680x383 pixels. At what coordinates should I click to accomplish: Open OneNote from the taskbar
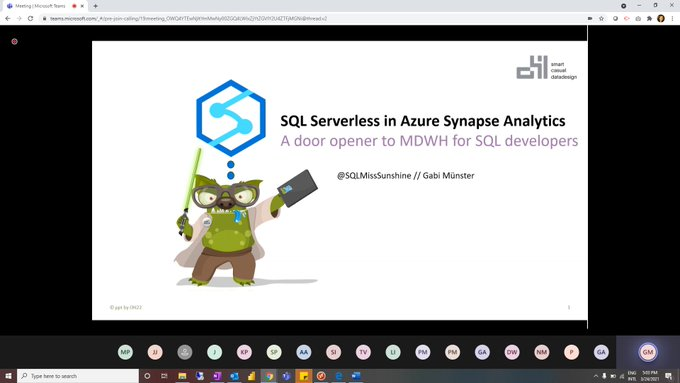click(x=217, y=376)
